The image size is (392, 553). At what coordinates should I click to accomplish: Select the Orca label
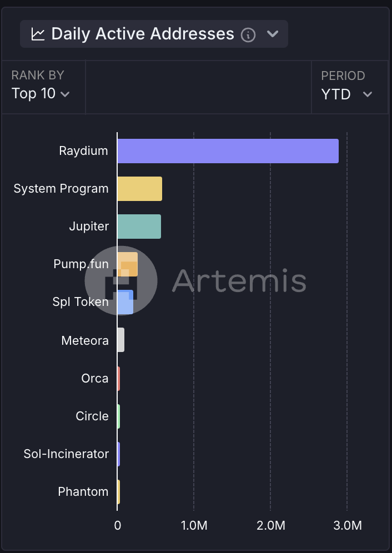coord(94,378)
